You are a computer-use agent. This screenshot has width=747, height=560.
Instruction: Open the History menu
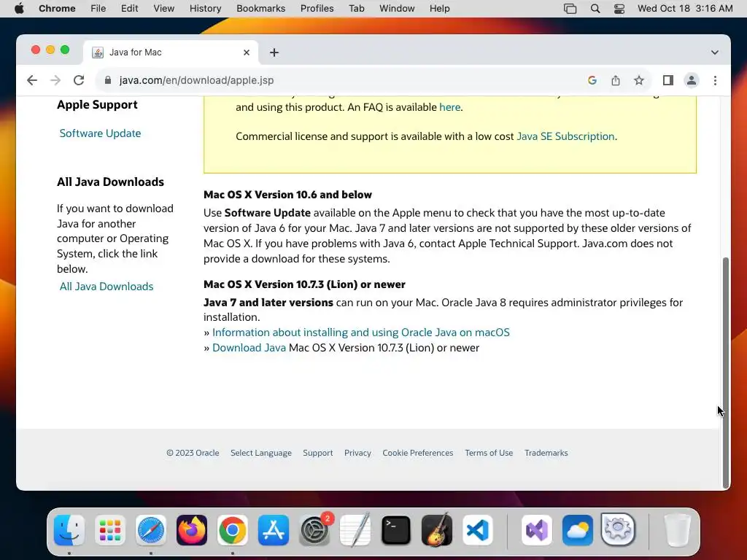(x=205, y=9)
